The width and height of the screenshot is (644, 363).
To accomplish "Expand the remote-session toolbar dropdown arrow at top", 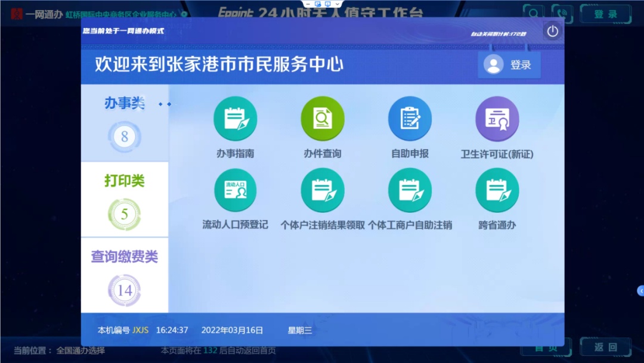I will 338,4.
